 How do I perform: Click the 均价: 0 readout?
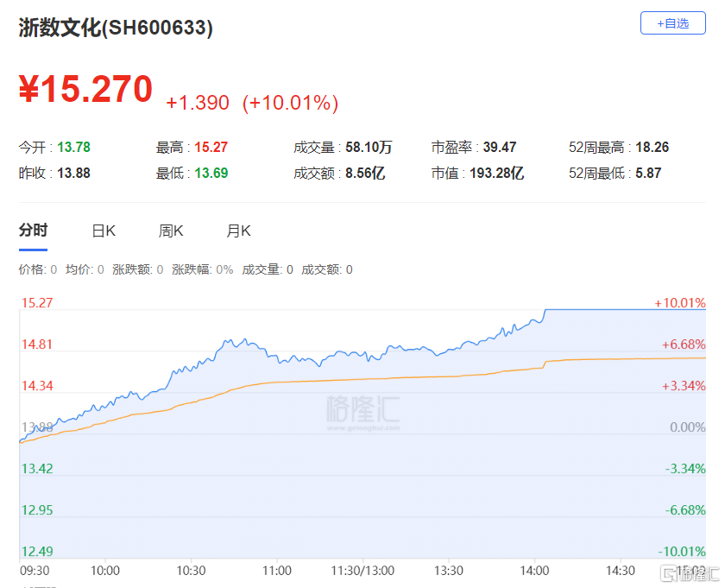[85, 269]
